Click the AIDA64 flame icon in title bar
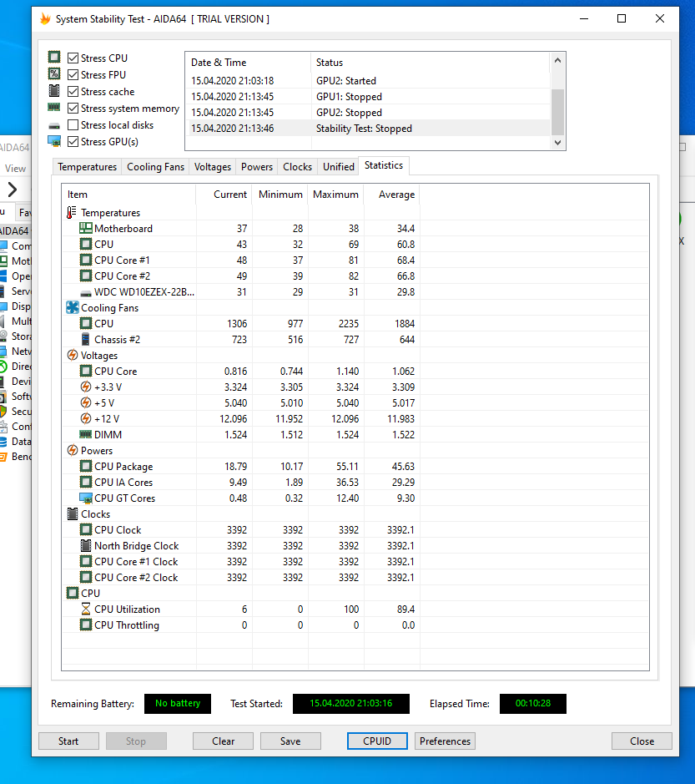 pyautogui.click(x=45, y=19)
